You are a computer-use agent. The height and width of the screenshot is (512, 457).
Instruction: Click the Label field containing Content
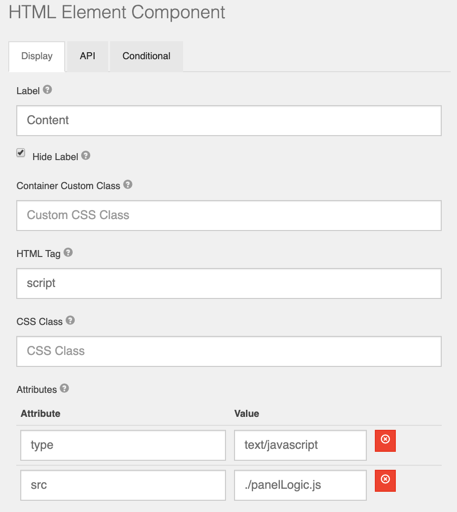pos(229,120)
